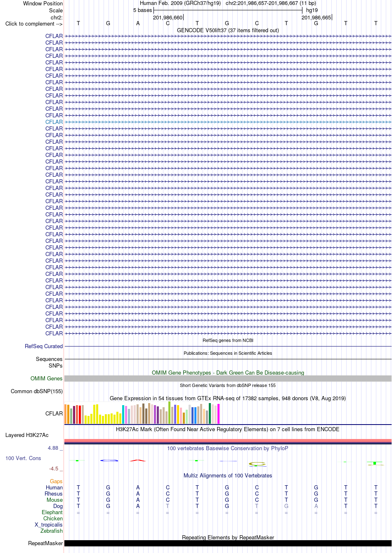Click the olive phyloP conservation glyph
Viewport: 392px width, 553px height.
(x=257, y=464)
